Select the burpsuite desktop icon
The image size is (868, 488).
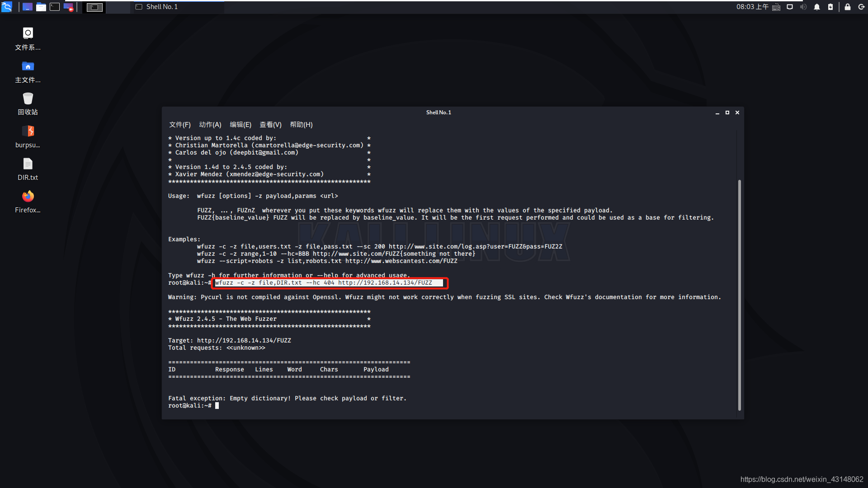pos(28,137)
